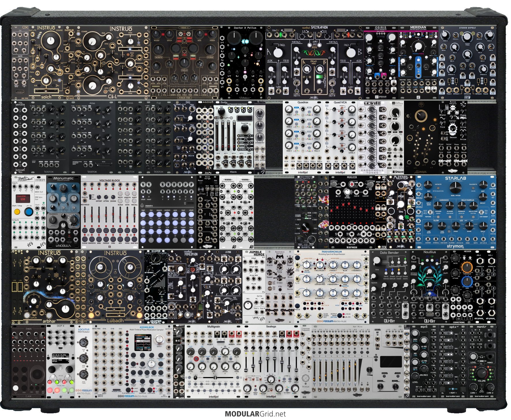Click the Klavis logo on Quadigy
This screenshot has width=511, height=420.
233,172
